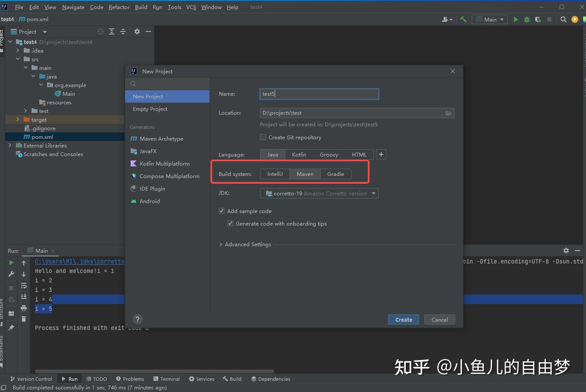The height and width of the screenshot is (392, 586).
Task: Clear console with trash icon
Action: pos(24,319)
